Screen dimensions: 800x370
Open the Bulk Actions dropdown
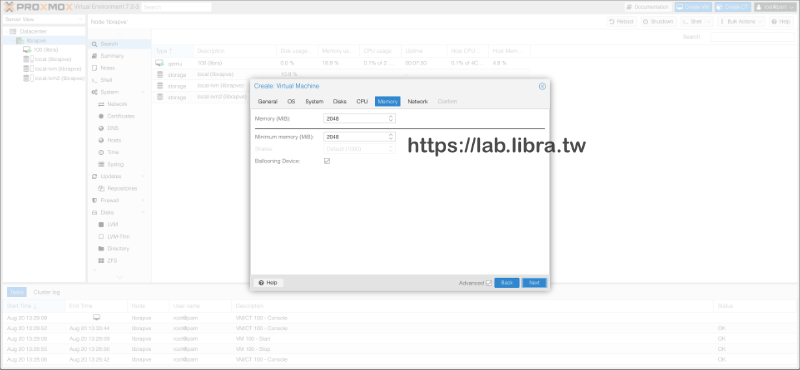coord(741,22)
